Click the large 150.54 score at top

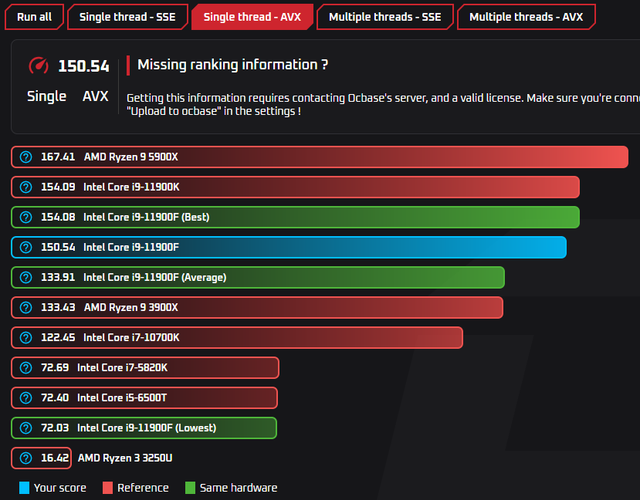(84, 66)
